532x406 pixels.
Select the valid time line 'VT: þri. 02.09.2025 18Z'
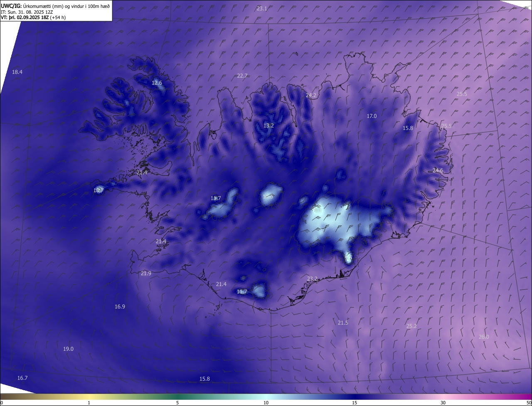pos(25,17)
